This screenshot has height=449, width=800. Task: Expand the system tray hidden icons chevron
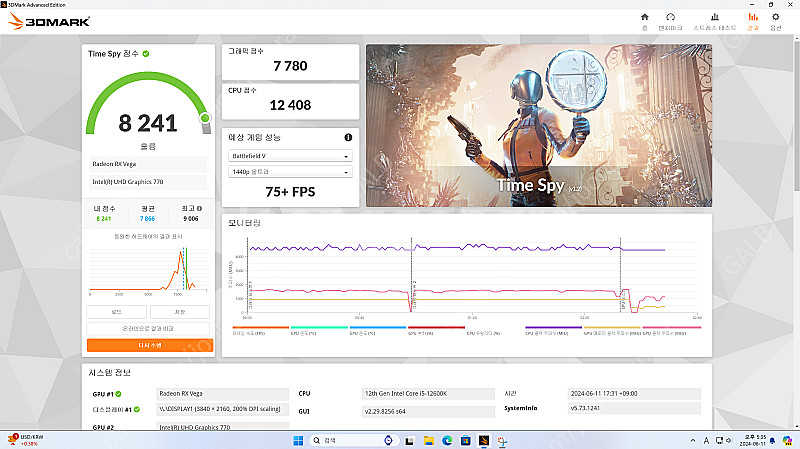(x=693, y=440)
